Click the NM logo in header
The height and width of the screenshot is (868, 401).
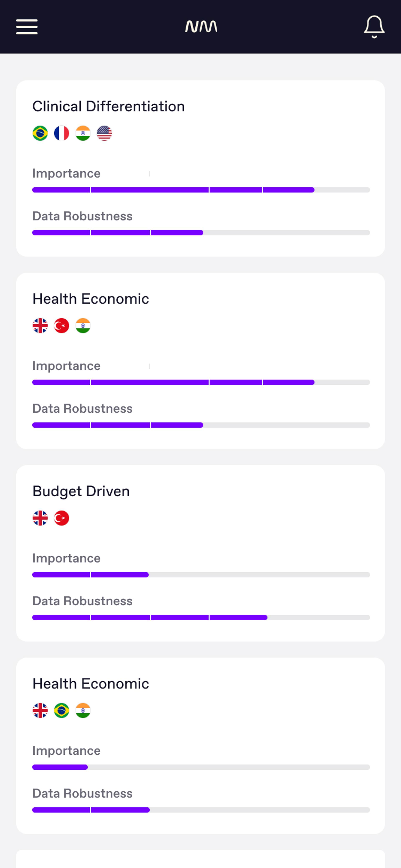coord(201,27)
